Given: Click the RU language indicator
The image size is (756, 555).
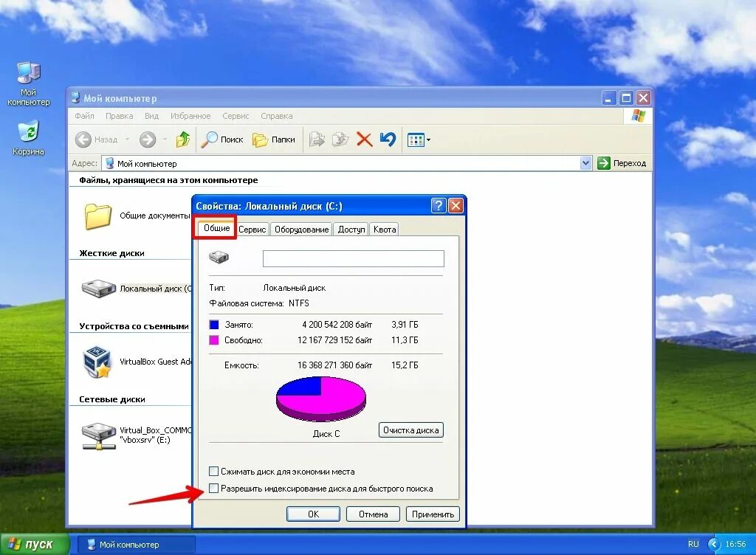Looking at the screenshot, I should pos(693,544).
